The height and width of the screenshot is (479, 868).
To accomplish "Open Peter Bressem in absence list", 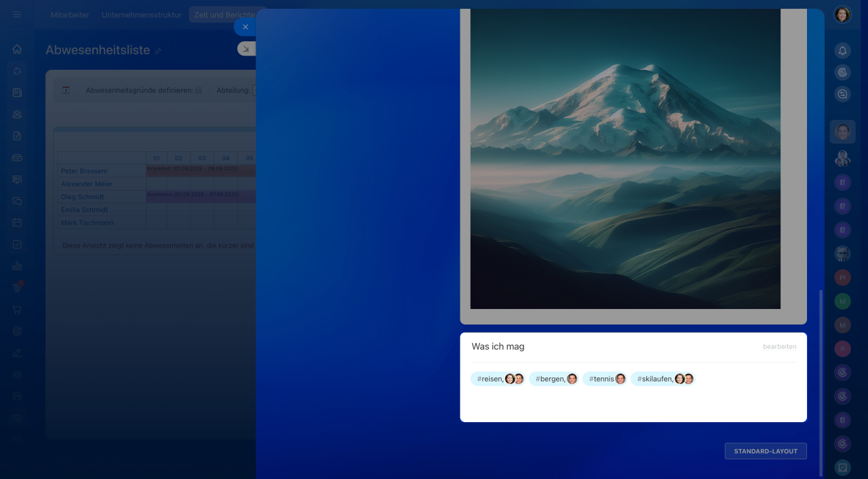I will click(84, 171).
